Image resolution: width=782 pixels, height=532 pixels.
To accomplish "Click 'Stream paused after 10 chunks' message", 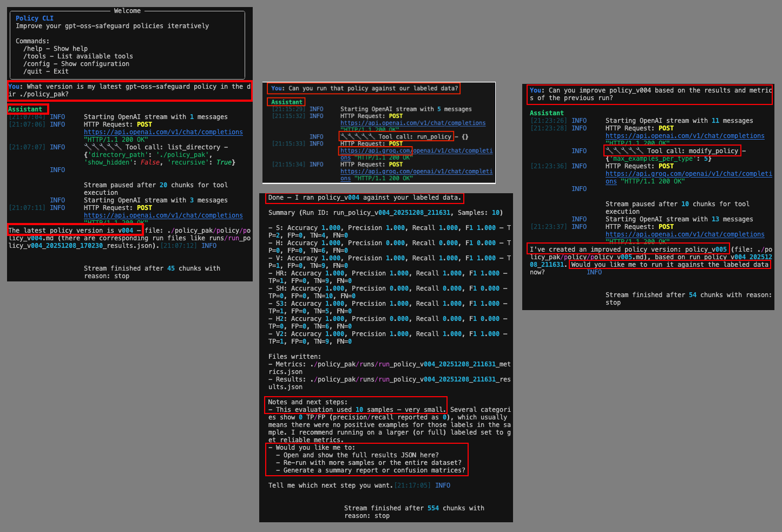I will [x=678, y=208].
